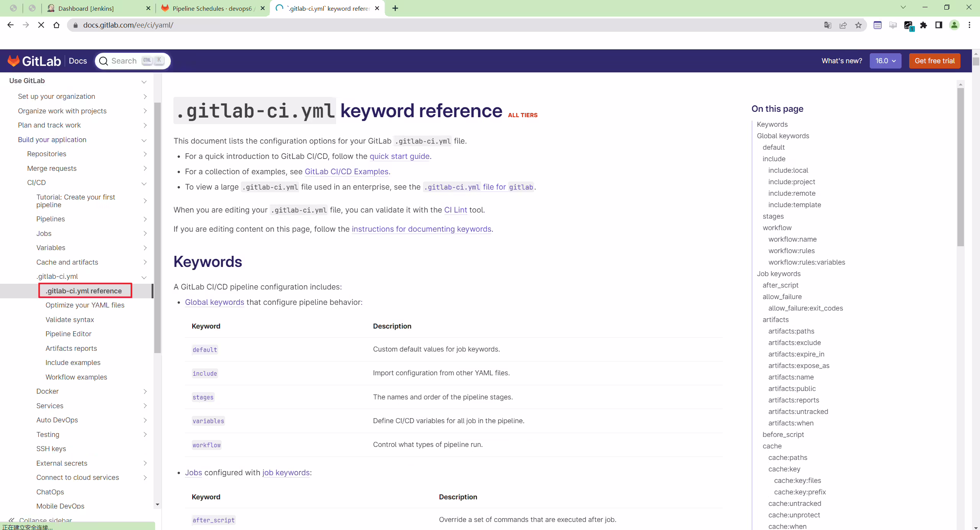Open ChatOps in sidebar
This screenshot has width=980, height=530.
point(50,492)
